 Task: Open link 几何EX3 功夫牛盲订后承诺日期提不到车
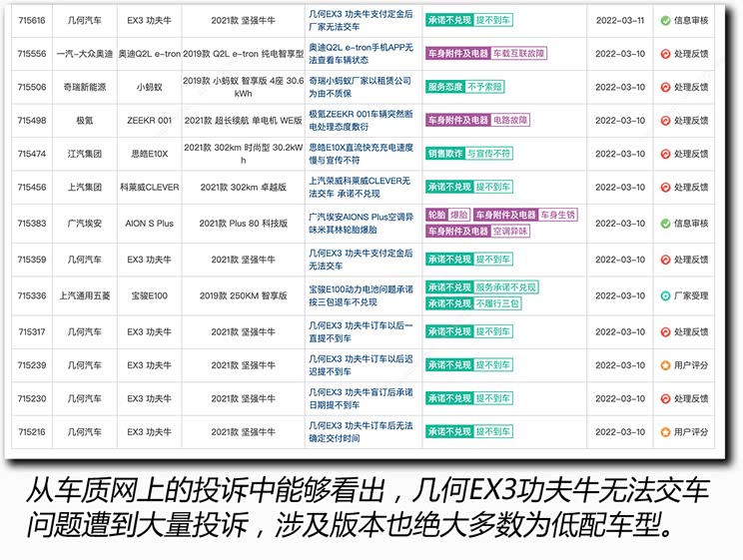pos(361,398)
